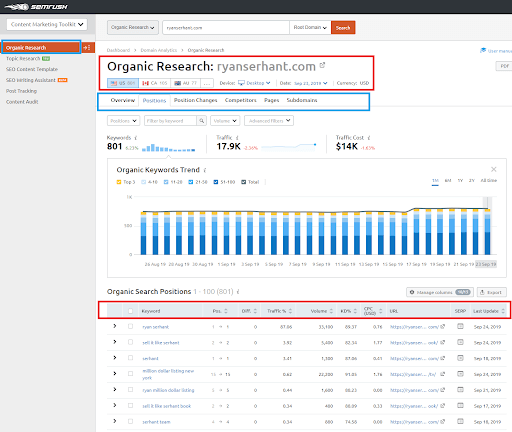
Task: Toggle the 51-100 legend checkbox
Action: point(216,182)
